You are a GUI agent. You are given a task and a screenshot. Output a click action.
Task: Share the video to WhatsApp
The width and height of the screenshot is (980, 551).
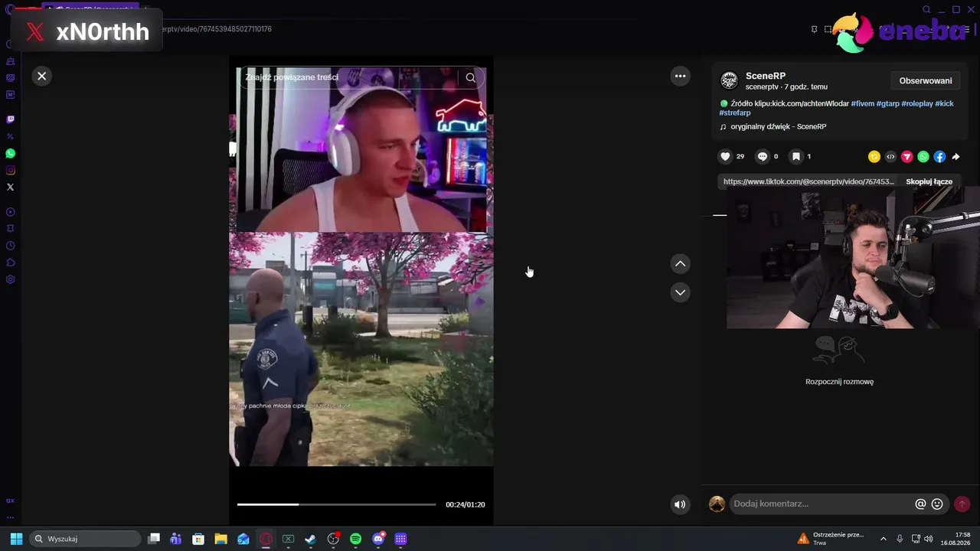click(x=923, y=156)
